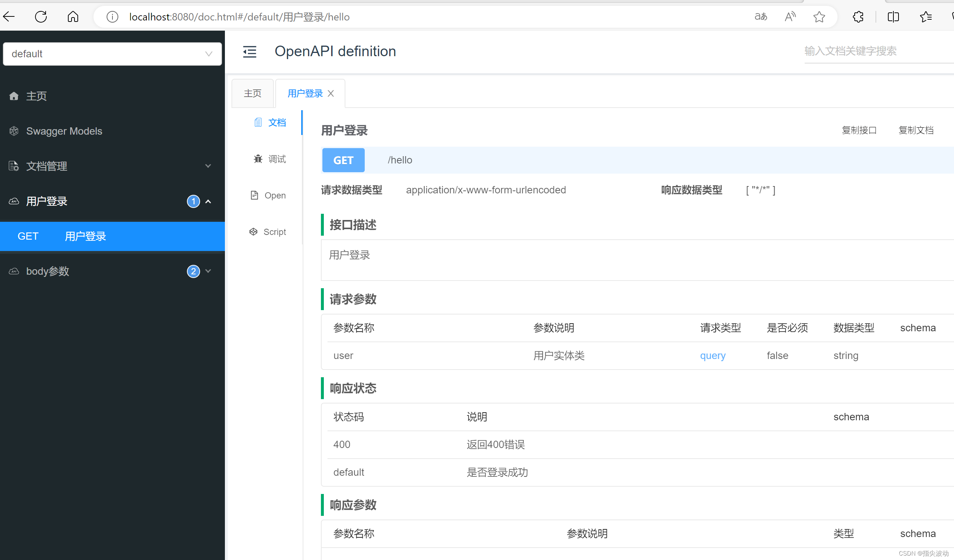Click the browser back arrow
The height and width of the screenshot is (560, 954).
coord(9,17)
